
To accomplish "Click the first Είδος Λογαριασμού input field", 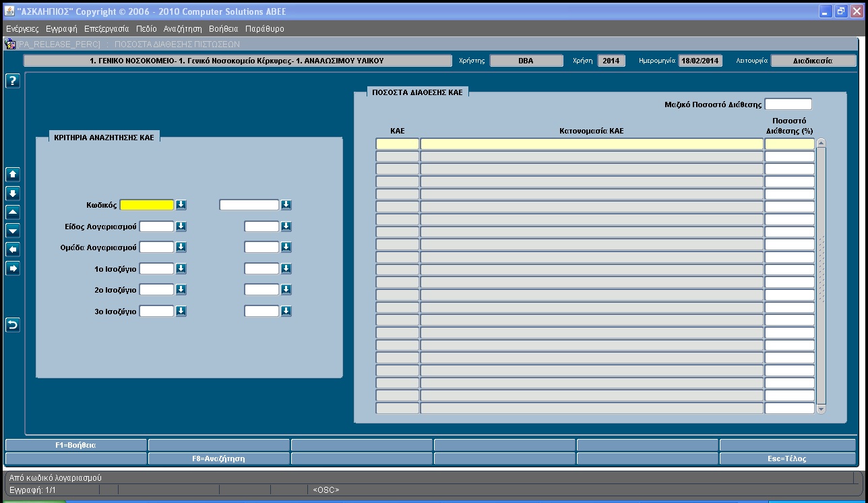I will pos(156,227).
